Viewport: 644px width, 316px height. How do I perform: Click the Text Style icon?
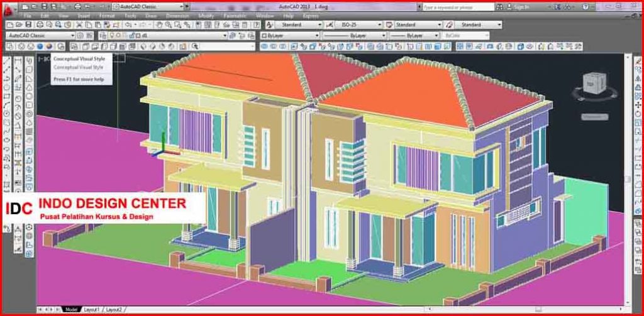coord(269,25)
